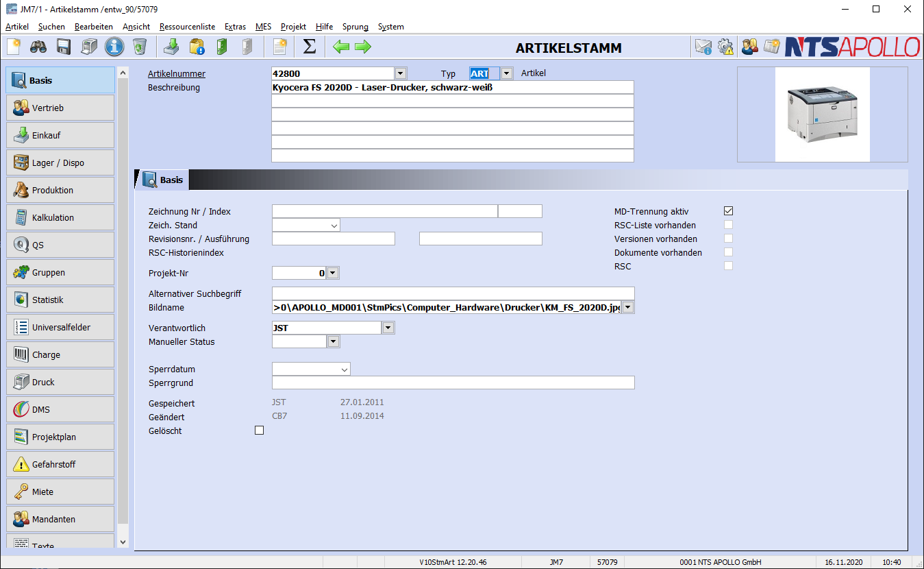Viewport: 924px width, 569px height.
Task: Open the Ressourcenliste menu
Action: 187,27
